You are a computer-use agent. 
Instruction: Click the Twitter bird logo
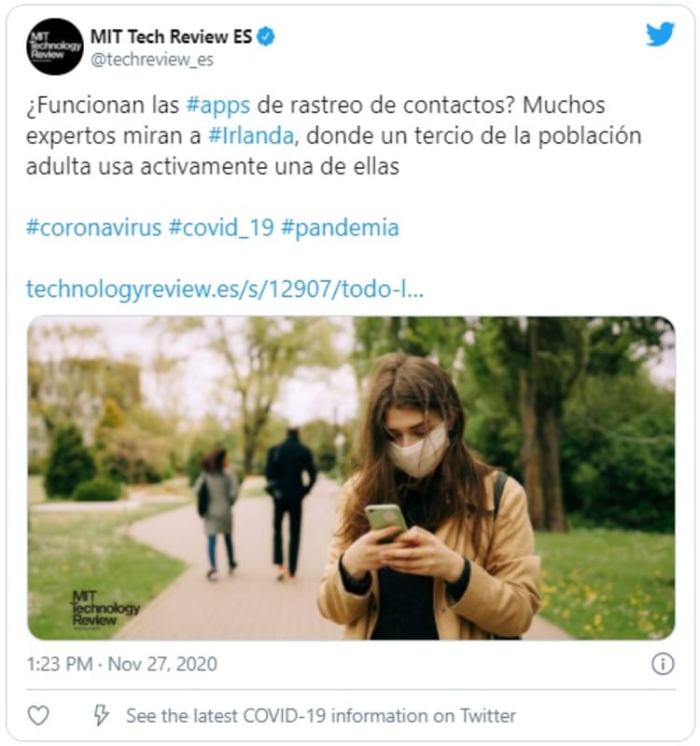(x=660, y=35)
